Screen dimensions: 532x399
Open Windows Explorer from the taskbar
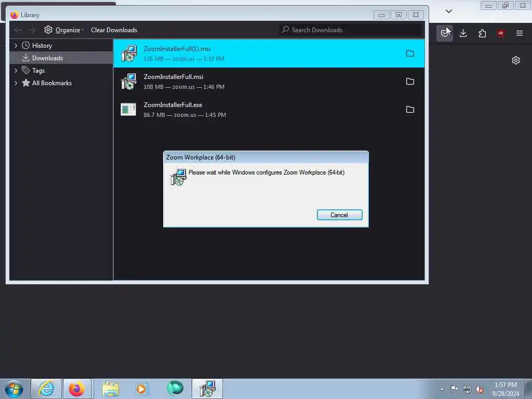(111, 389)
